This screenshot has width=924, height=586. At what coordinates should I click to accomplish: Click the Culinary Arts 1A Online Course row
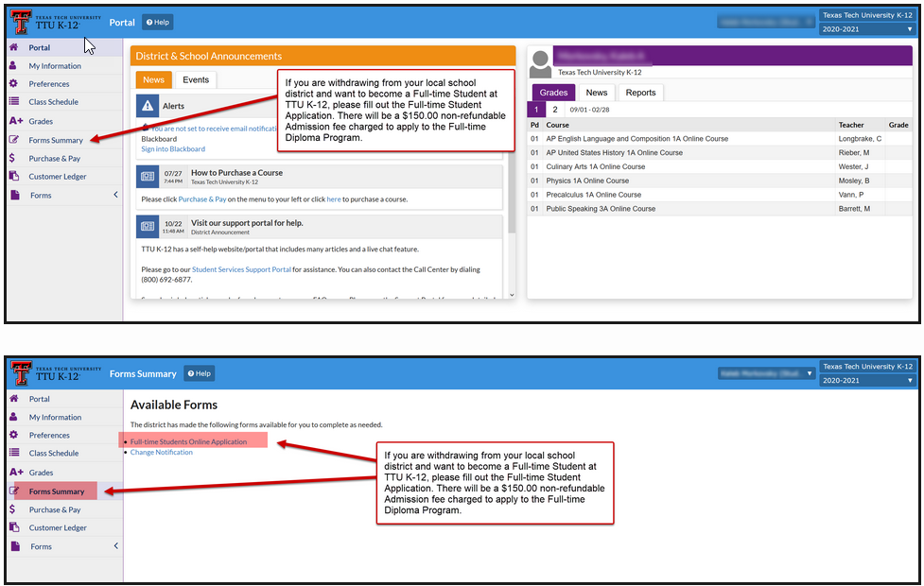coord(720,166)
